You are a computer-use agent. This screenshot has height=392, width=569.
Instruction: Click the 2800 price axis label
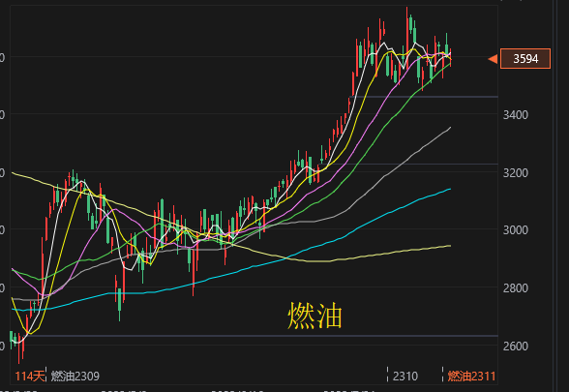pos(515,288)
